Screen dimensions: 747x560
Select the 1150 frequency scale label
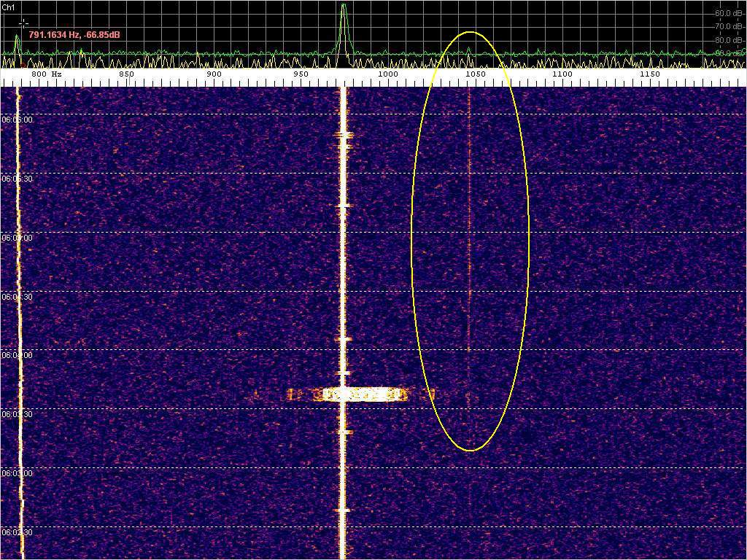[649, 74]
